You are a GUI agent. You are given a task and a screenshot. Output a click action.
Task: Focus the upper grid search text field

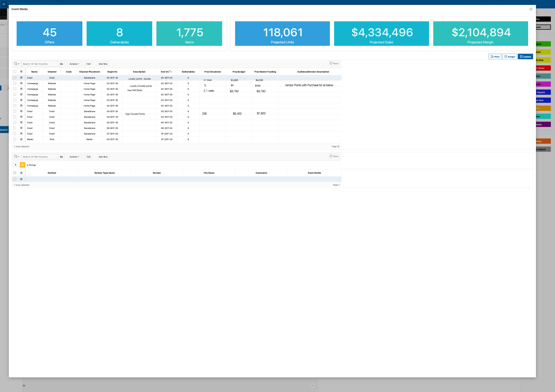coord(40,64)
